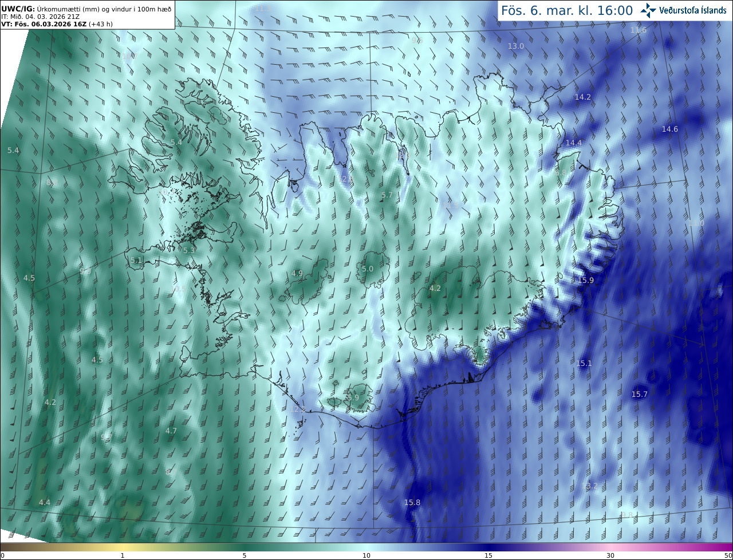Select the 15.8 value label
This screenshot has height=560, width=733.
pyautogui.click(x=412, y=503)
